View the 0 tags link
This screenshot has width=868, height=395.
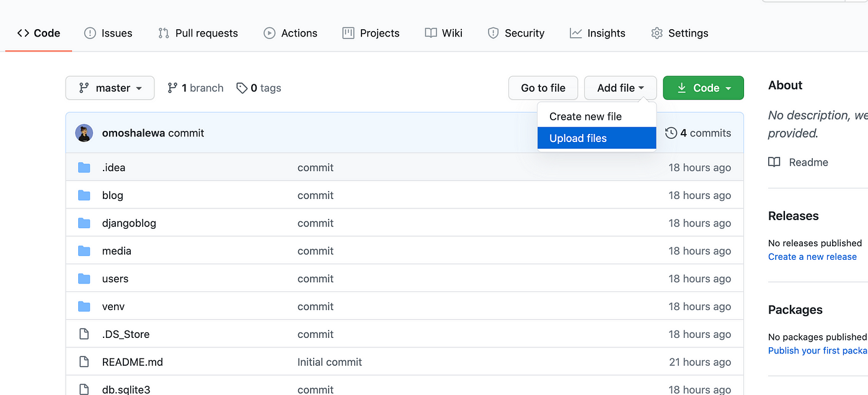point(259,88)
